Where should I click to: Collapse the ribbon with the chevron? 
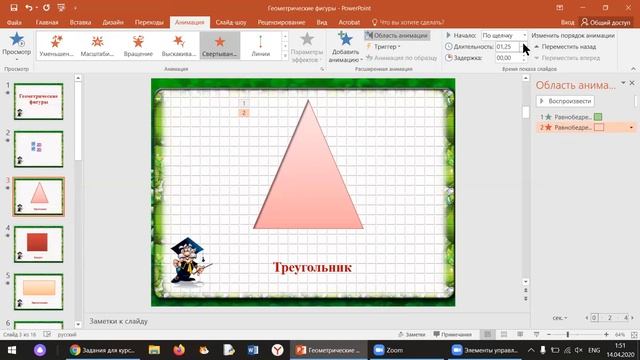(633, 69)
